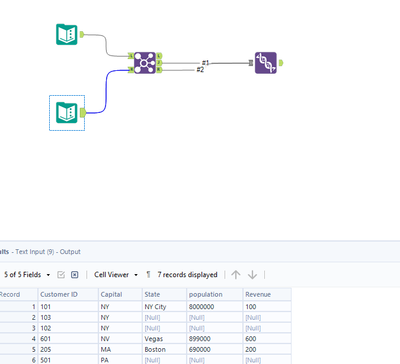Click the Join tool's L output anchor

(159, 55)
